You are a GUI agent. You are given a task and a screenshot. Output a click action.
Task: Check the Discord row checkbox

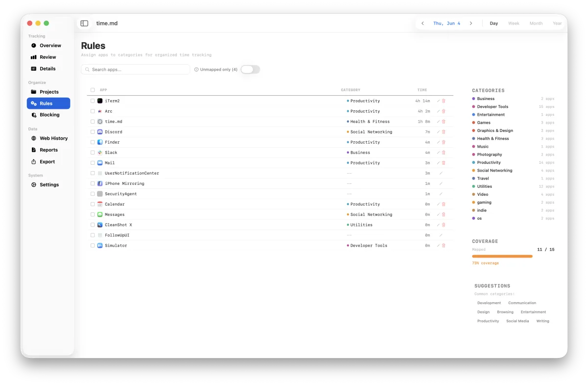pos(93,132)
